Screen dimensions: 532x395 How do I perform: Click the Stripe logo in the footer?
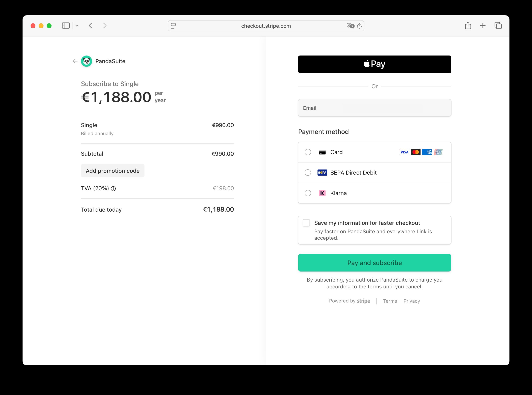363,301
